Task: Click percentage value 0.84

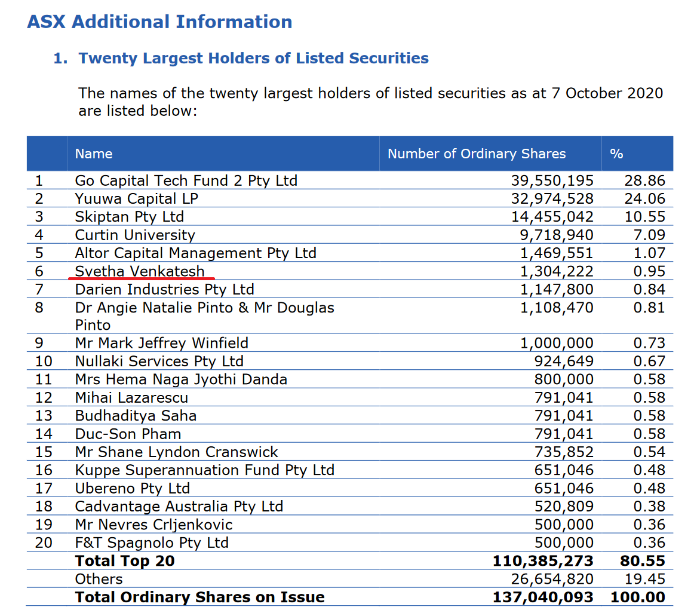Action: point(649,290)
